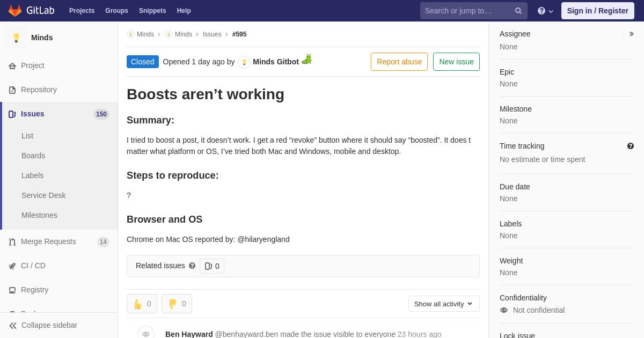Click first Minds breadcrumb lightbulb icon

[x=130, y=34]
